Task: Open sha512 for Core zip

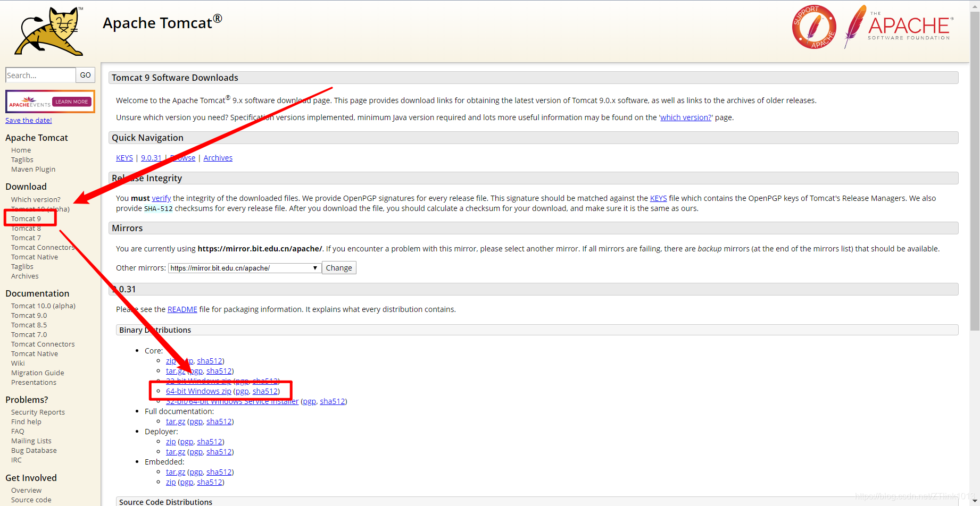Action: point(210,361)
